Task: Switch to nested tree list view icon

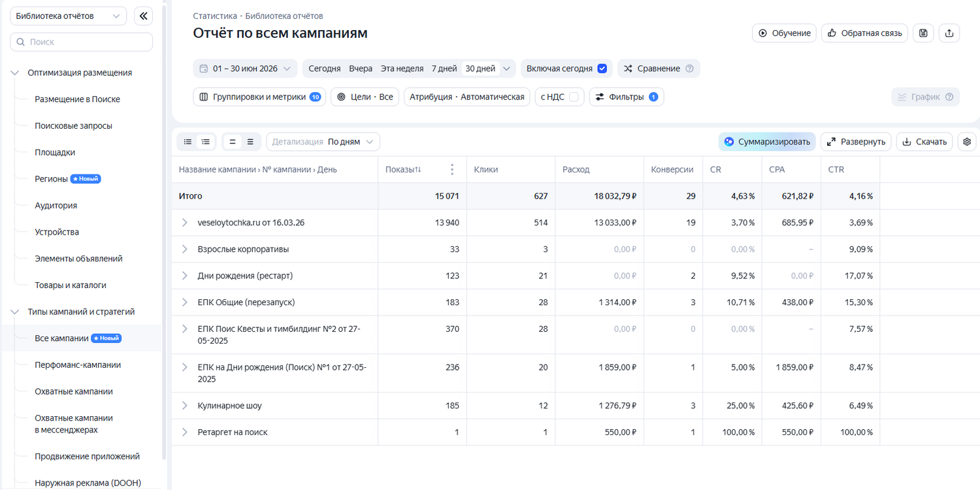Action: click(x=206, y=142)
